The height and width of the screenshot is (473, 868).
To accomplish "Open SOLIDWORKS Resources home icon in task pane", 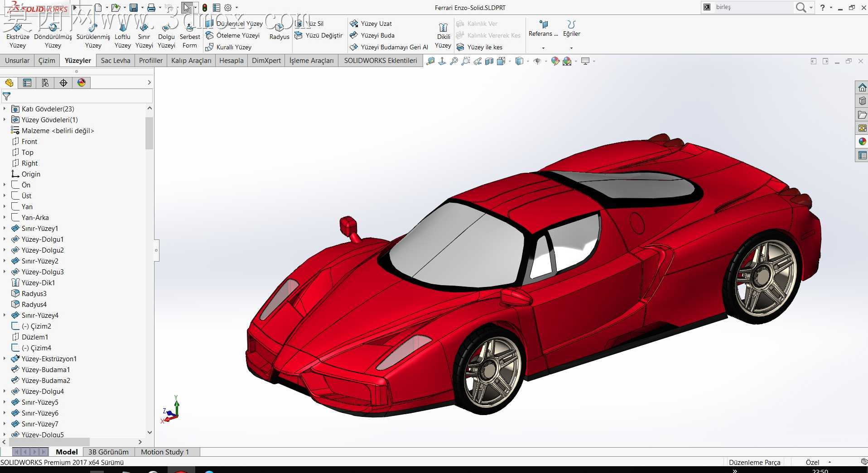I will [x=862, y=87].
